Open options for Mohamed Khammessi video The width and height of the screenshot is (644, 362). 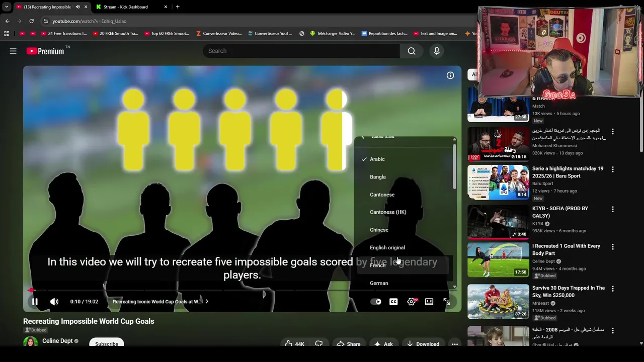pyautogui.click(x=612, y=131)
